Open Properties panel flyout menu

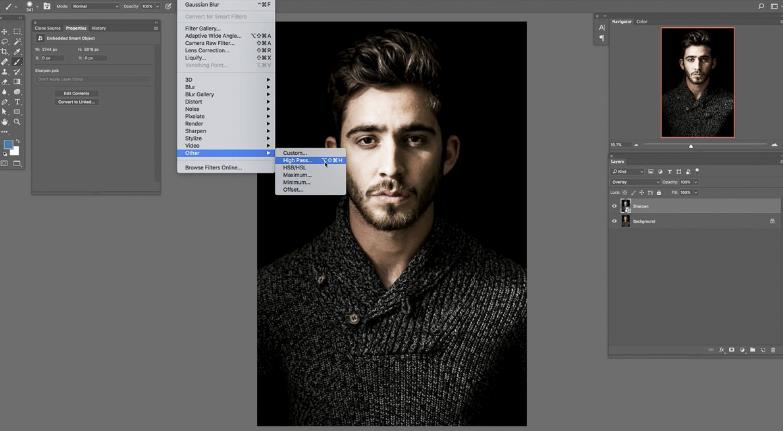pyautogui.click(x=156, y=28)
